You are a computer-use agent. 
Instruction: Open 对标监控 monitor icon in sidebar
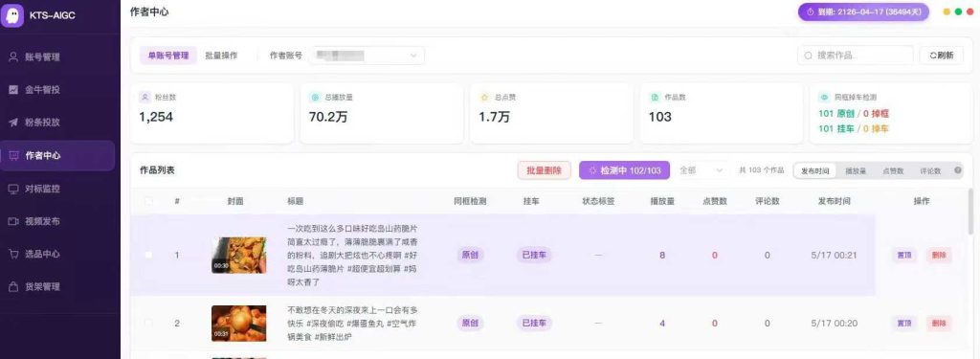tap(13, 189)
